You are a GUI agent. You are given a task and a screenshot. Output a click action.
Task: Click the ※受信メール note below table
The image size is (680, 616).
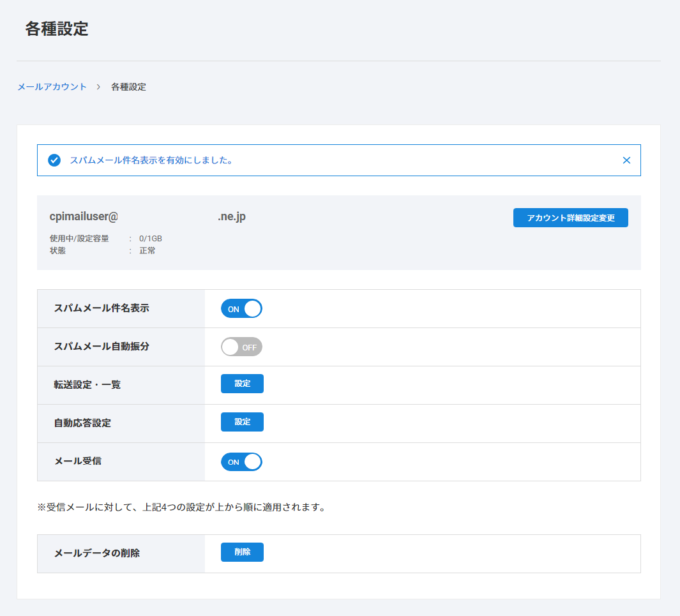(x=181, y=508)
